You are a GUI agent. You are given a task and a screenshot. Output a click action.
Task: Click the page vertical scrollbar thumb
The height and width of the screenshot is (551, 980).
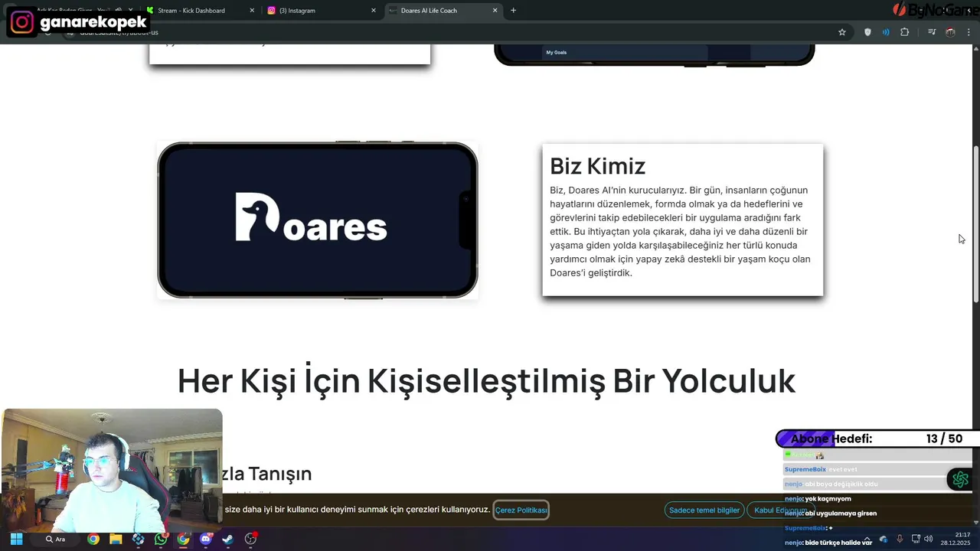(975, 223)
